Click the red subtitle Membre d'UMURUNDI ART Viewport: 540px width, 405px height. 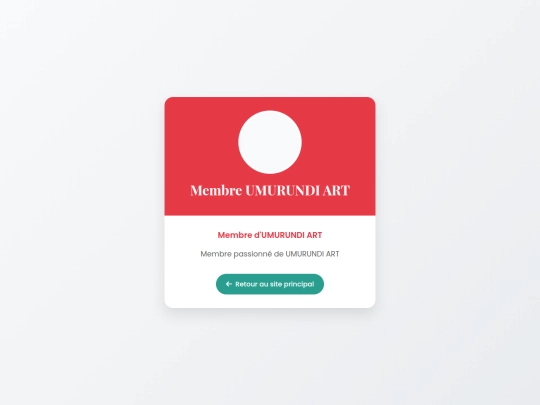[270, 235]
